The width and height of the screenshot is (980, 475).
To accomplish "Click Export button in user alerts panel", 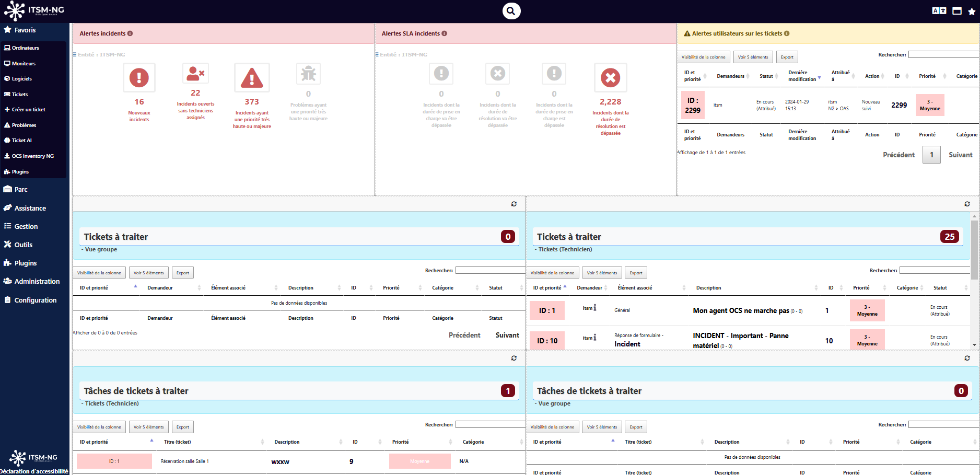I will [x=787, y=57].
